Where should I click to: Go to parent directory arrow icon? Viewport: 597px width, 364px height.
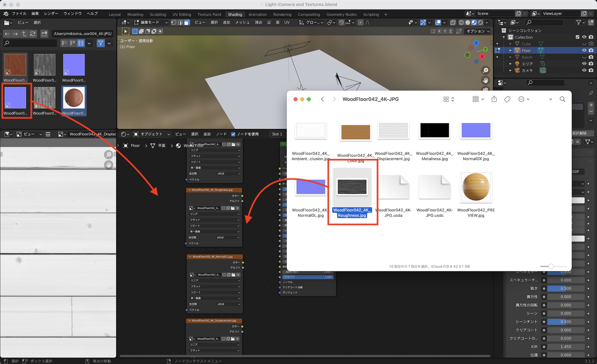(x=24, y=34)
